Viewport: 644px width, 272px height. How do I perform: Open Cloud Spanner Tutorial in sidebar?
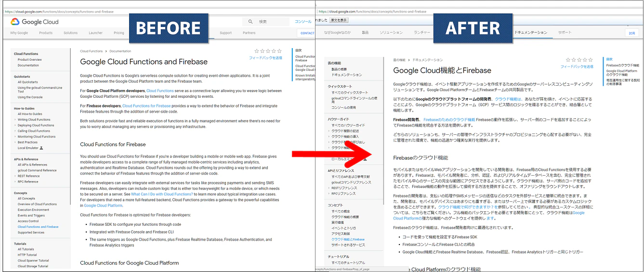pyautogui.click(x=33, y=261)
